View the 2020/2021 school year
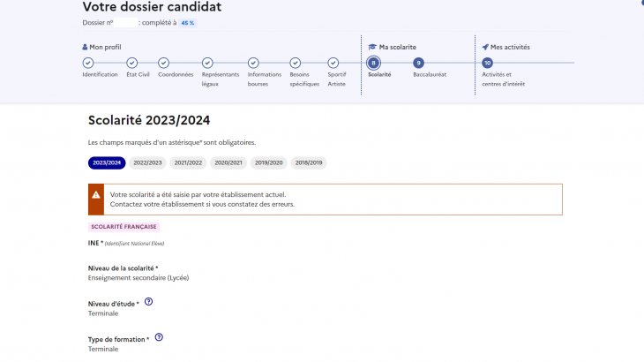Image resolution: width=644 pixels, height=362 pixels. coord(228,162)
